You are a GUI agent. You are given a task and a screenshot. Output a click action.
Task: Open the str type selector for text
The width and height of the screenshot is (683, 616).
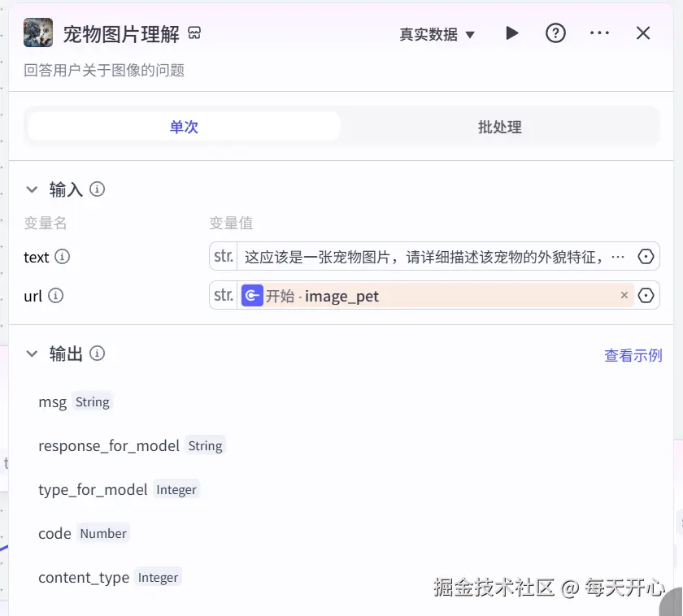point(224,257)
